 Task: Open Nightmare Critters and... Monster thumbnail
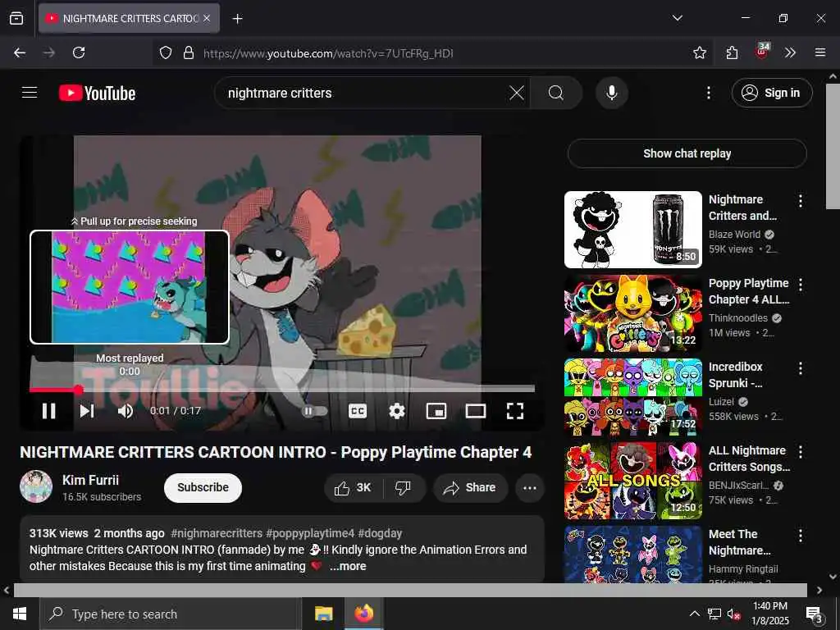click(x=632, y=230)
